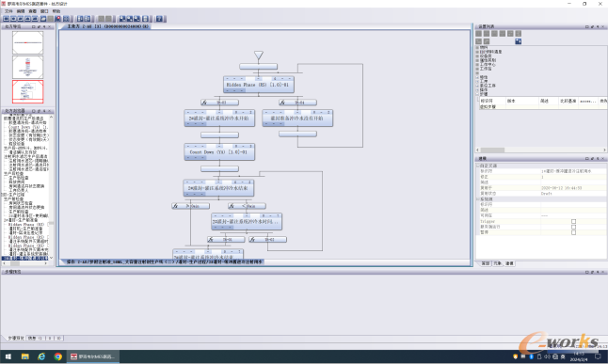Viewport: 608px width, 364px height.
Task: Tick the bottom checkbox in properties panel
Action: click(x=573, y=232)
